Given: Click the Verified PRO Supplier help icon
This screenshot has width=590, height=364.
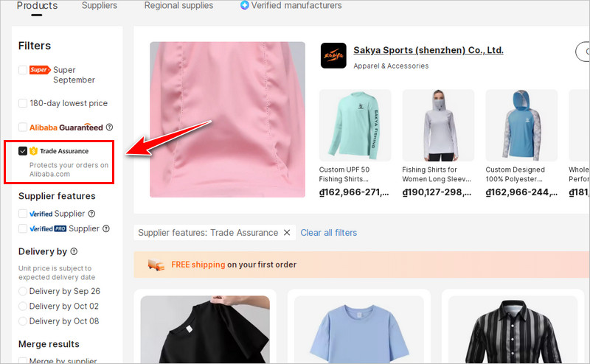Looking at the screenshot, I should (106, 228).
